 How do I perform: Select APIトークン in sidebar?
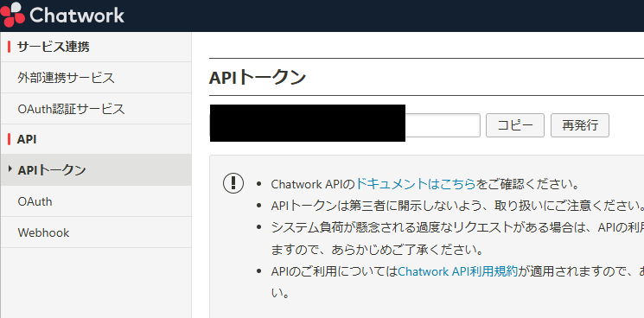coord(96,170)
